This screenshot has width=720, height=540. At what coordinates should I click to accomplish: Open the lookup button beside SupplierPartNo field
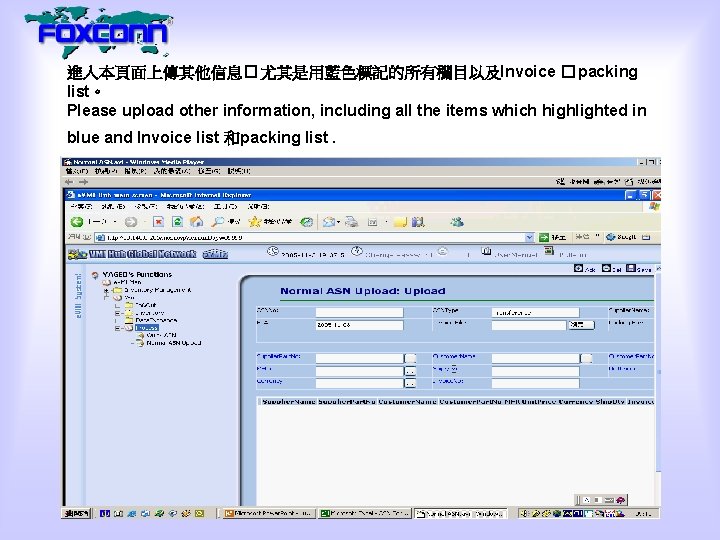(x=410, y=358)
